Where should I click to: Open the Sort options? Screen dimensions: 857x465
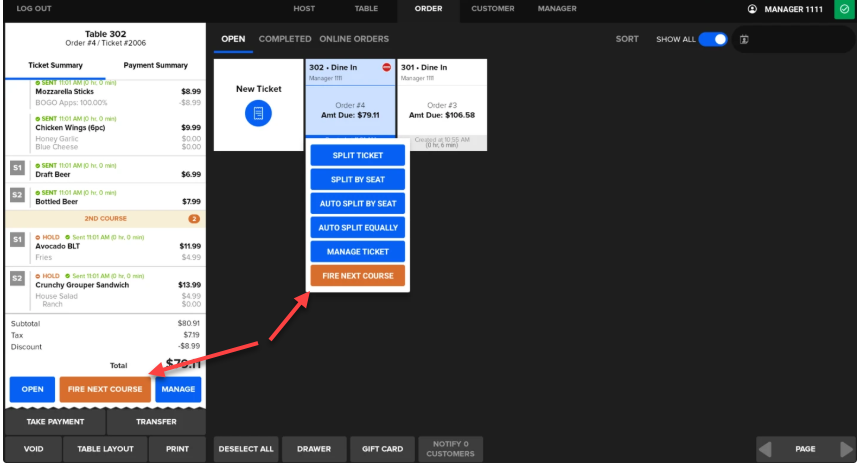[627, 39]
